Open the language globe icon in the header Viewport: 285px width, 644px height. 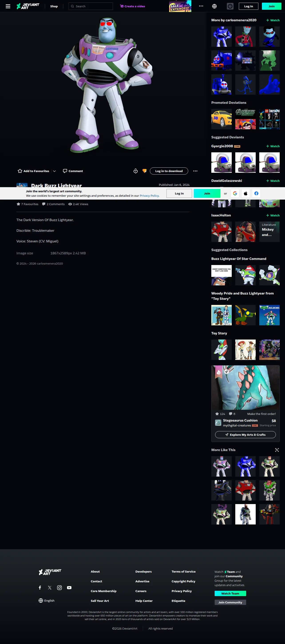tap(214, 6)
